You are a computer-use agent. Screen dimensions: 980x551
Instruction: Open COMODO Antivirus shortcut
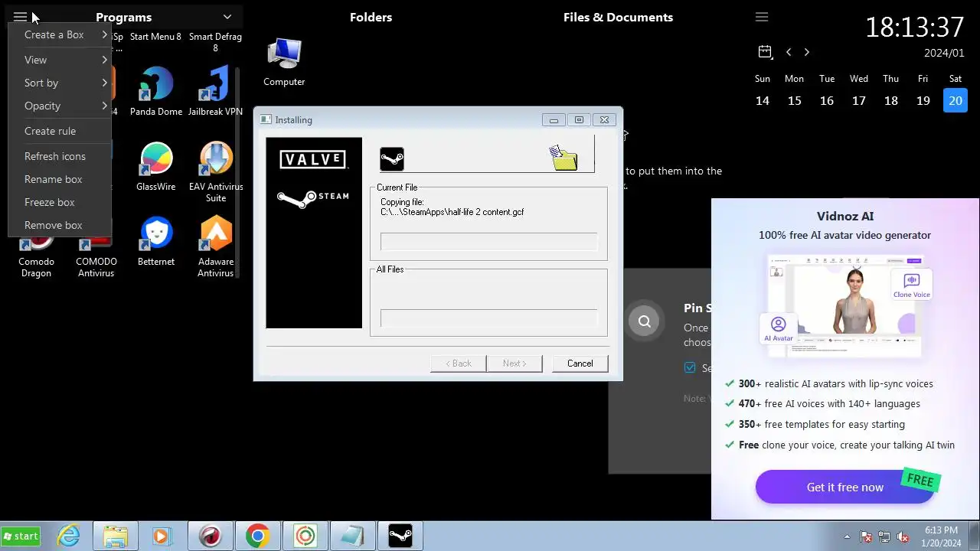pyautogui.click(x=96, y=256)
